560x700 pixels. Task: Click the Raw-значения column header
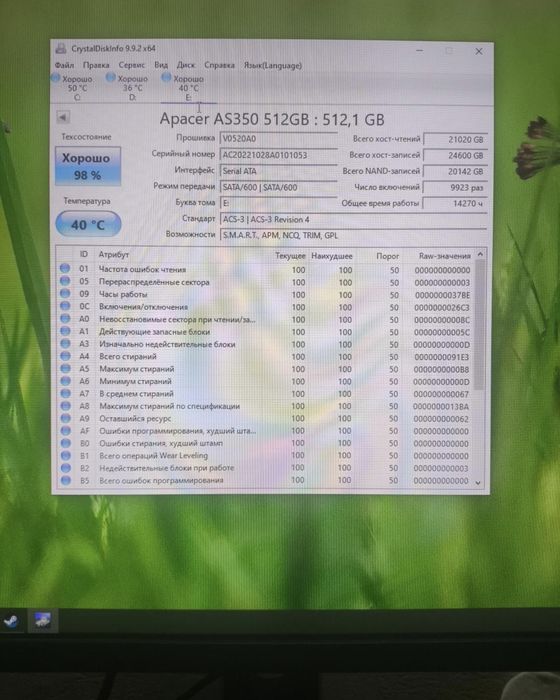(444, 256)
